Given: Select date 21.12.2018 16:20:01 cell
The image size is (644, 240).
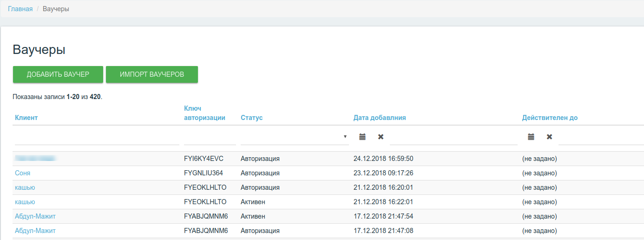Looking at the screenshot, I should tap(383, 187).
